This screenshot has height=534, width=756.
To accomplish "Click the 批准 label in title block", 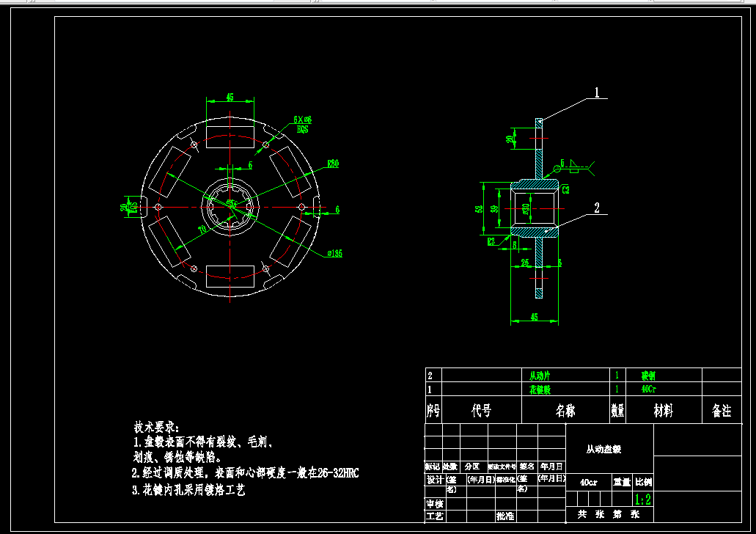I will point(504,516).
